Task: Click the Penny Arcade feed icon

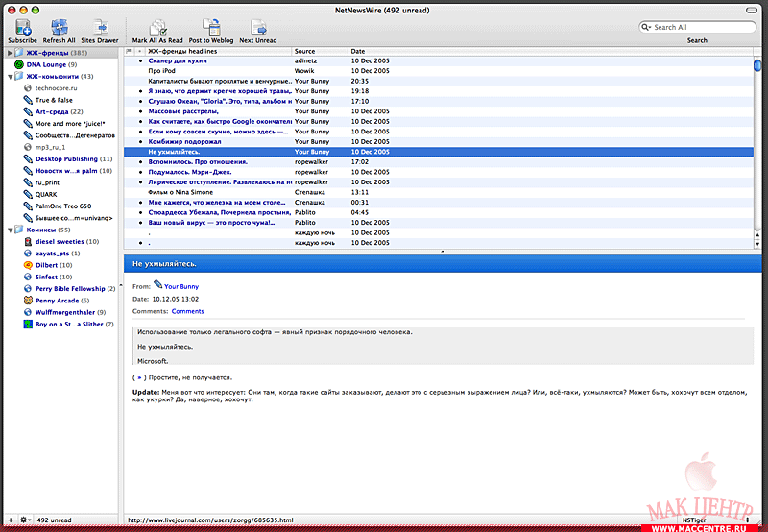Action: click(x=28, y=301)
